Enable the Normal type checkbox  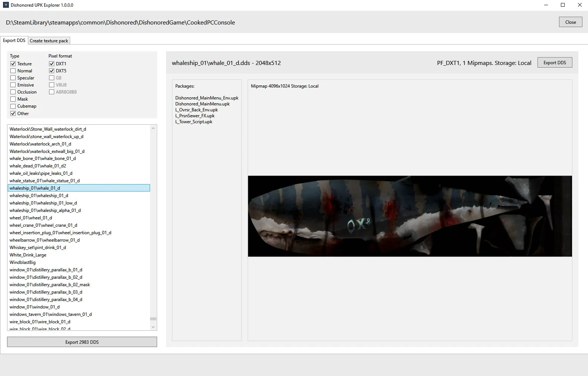pos(13,71)
